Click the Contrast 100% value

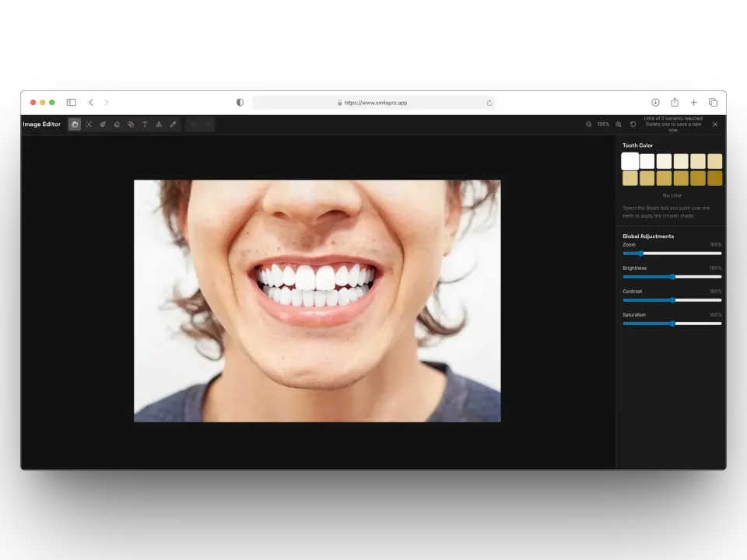coord(715,292)
